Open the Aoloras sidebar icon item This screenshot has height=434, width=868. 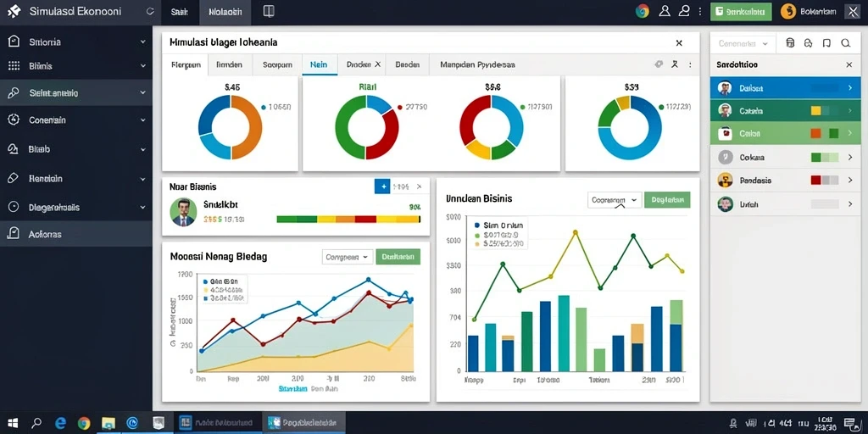point(14,234)
